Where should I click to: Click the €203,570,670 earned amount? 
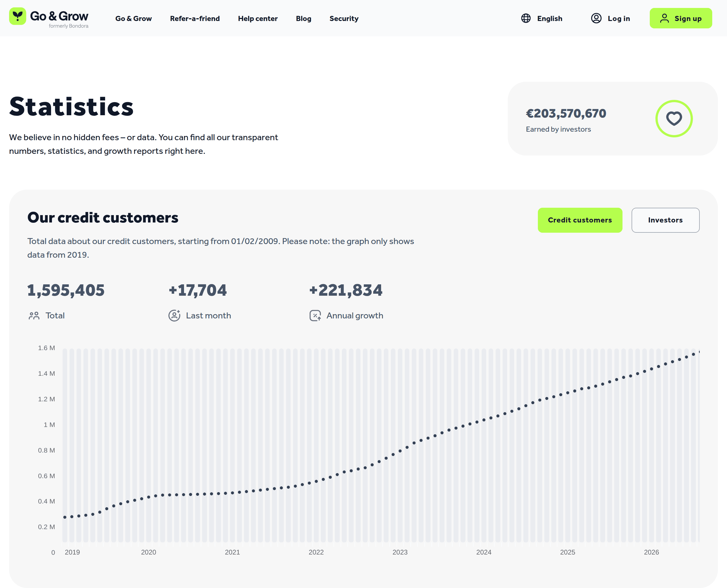pyautogui.click(x=566, y=114)
